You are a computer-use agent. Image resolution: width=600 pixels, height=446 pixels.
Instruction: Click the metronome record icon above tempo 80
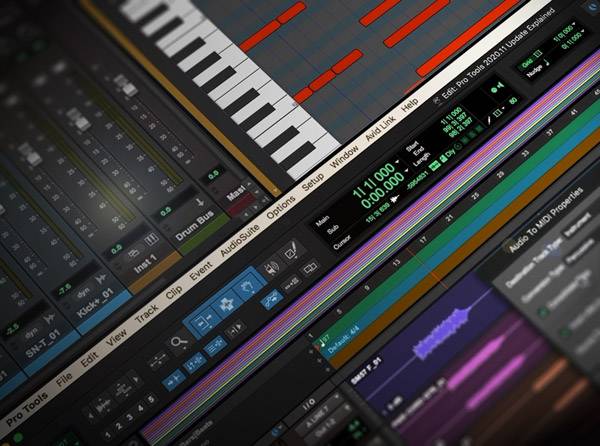tap(497, 89)
